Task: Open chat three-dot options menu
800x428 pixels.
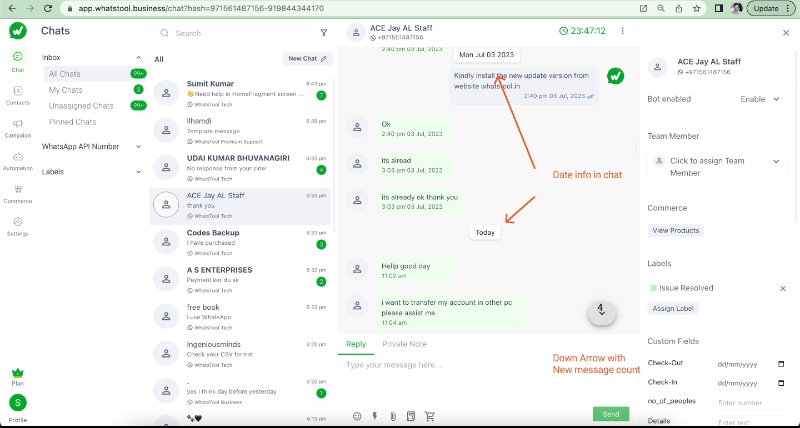Action: click(x=624, y=31)
